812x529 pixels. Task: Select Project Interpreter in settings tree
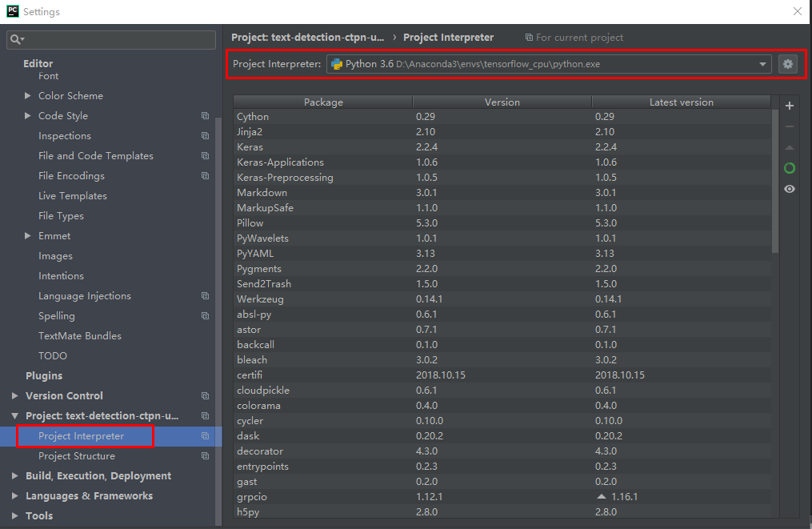pos(82,435)
